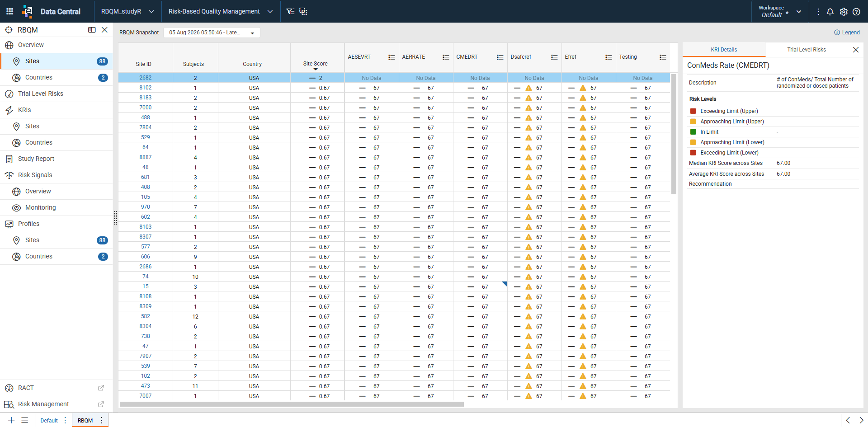Collapse the RBQM sidebar panel icon
Viewport: 868px width, 427px height.
[92, 30]
